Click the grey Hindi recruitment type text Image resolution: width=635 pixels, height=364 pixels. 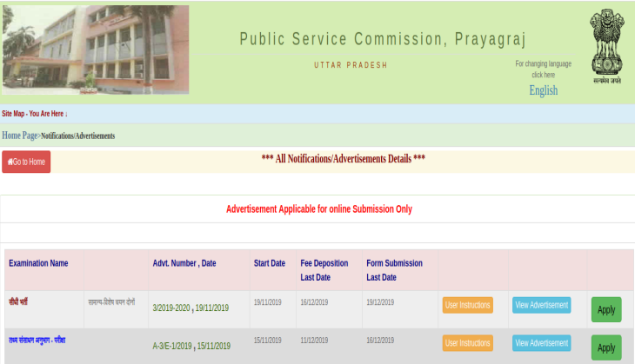click(x=111, y=301)
